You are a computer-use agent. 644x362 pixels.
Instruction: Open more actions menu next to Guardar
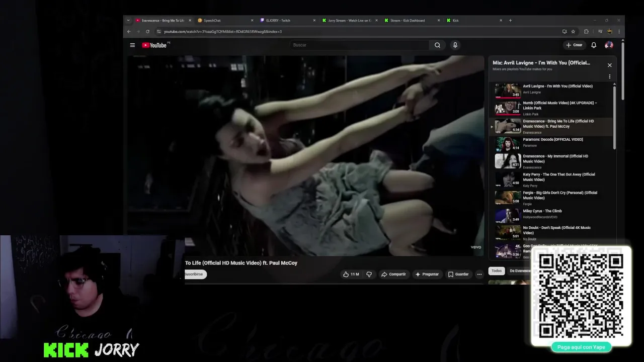pyautogui.click(x=479, y=274)
